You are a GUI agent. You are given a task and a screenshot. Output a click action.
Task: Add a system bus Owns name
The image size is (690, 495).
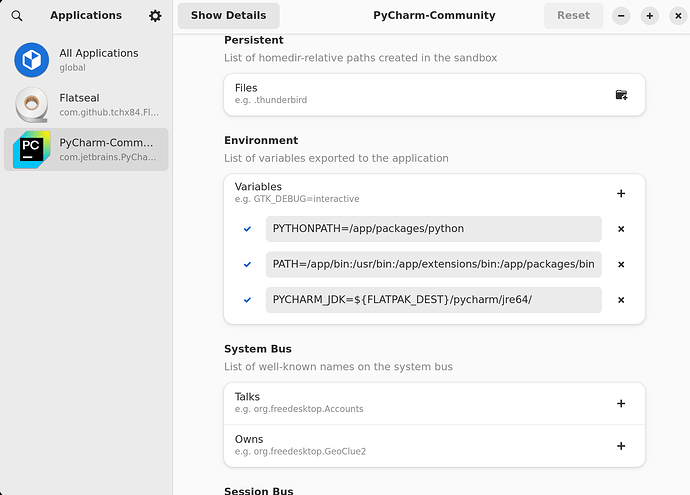click(621, 446)
